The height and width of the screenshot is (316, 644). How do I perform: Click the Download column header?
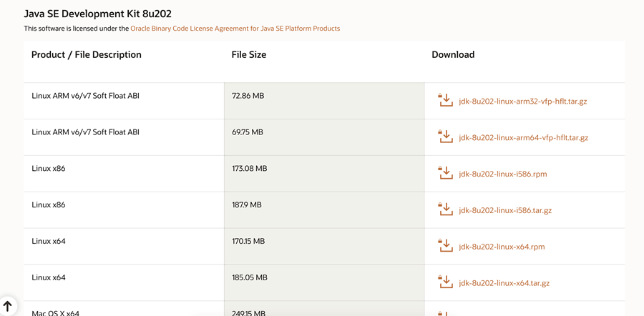pyautogui.click(x=453, y=54)
